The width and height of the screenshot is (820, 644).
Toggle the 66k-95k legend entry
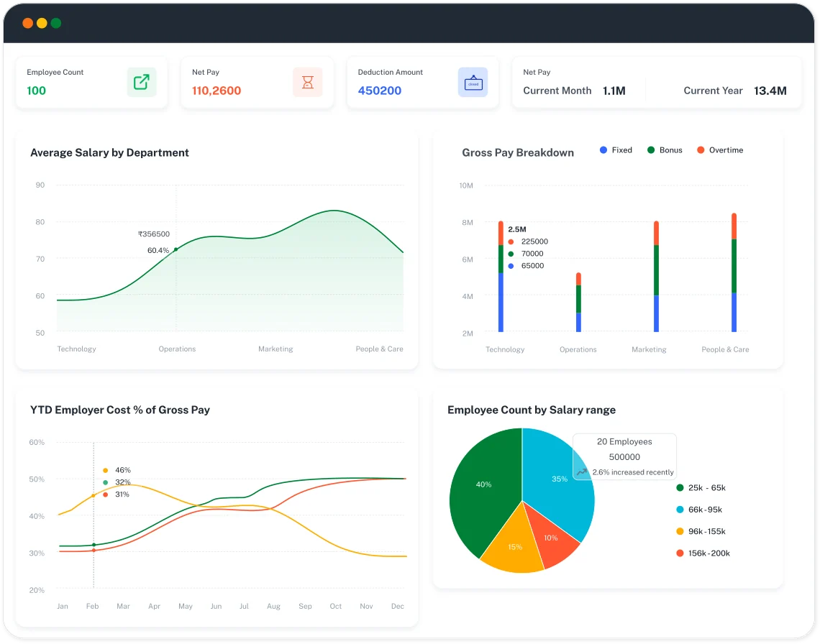(x=699, y=510)
